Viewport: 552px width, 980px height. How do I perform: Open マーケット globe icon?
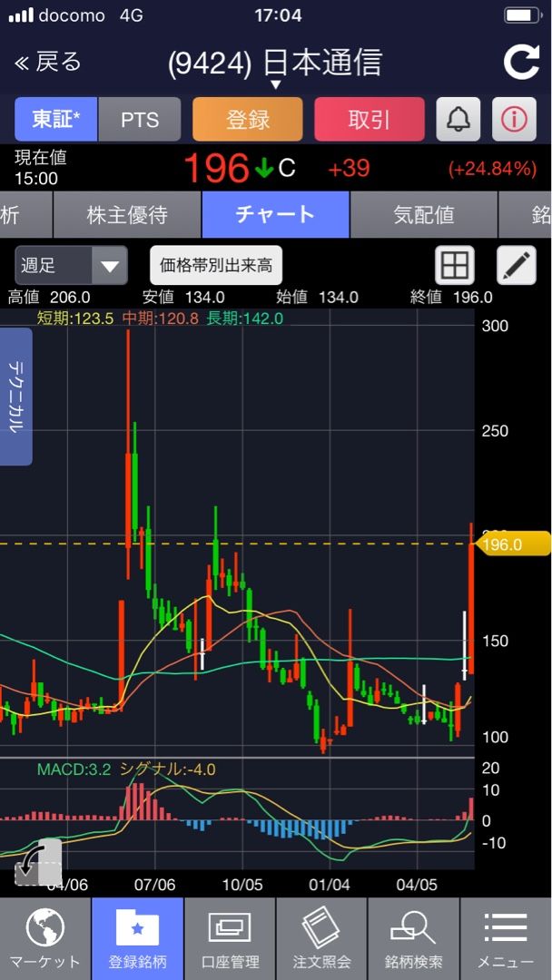45,939
